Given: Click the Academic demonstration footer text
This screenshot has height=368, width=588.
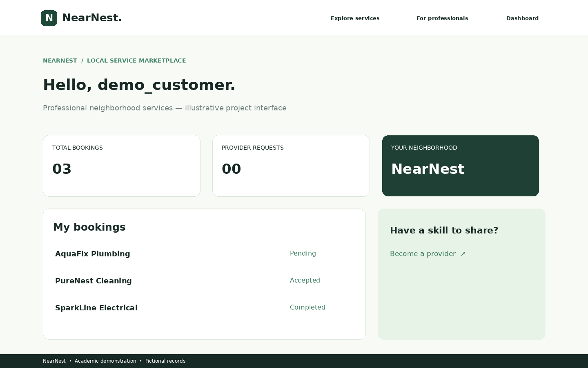Looking at the screenshot, I should (x=105, y=361).
